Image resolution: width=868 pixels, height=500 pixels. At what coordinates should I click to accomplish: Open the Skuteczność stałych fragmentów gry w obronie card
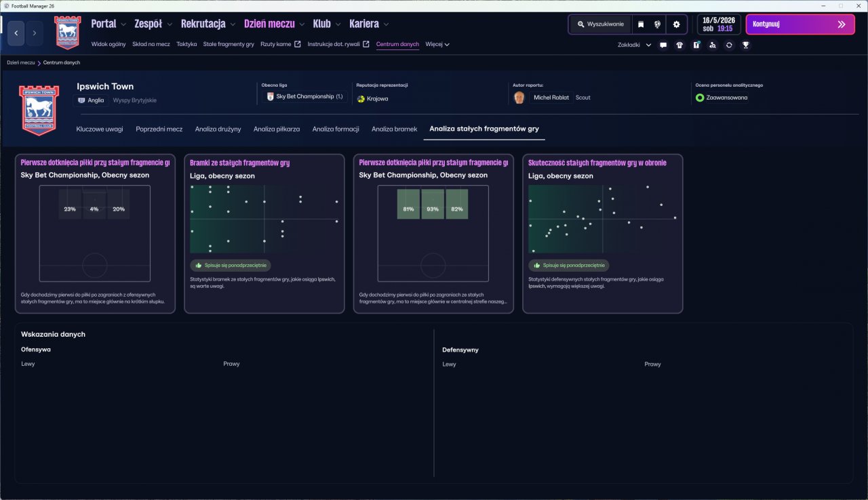pyautogui.click(x=602, y=234)
